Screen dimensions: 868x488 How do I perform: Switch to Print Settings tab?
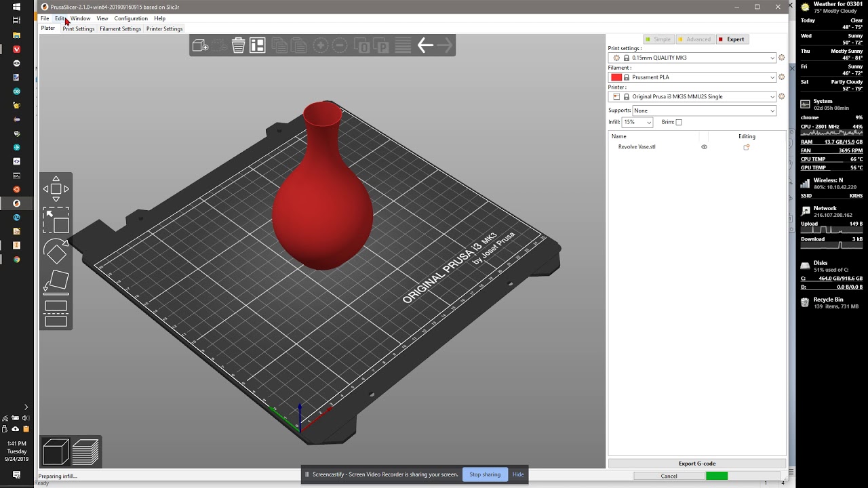point(79,29)
